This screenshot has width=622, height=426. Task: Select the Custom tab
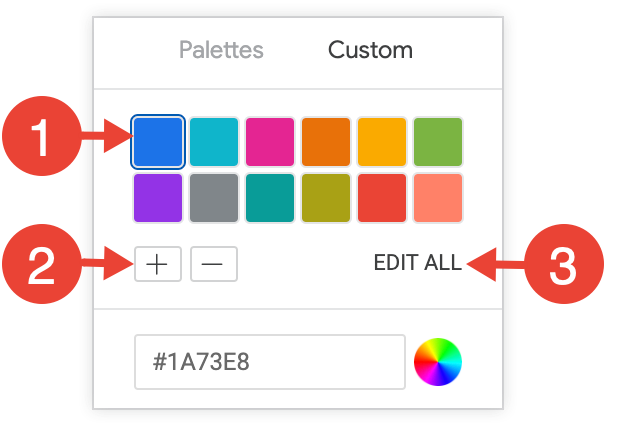370,50
